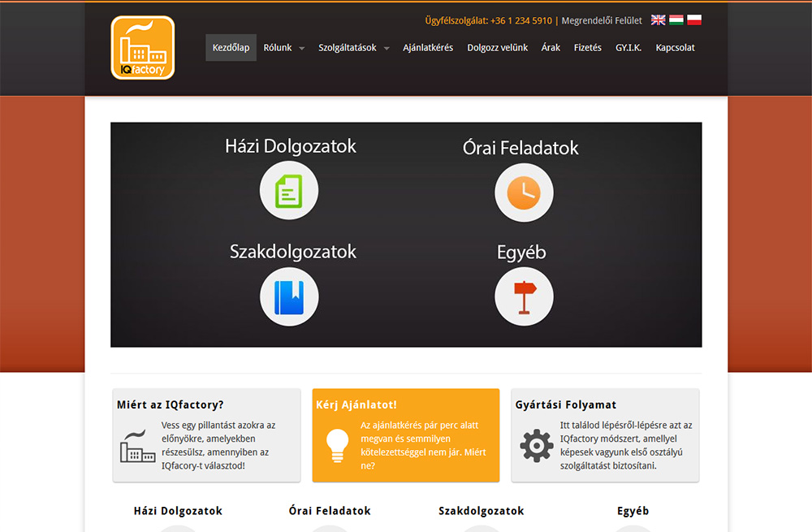Open the green document icon for Házi Dolgozatok
The image size is (812, 532).
[x=289, y=191]
